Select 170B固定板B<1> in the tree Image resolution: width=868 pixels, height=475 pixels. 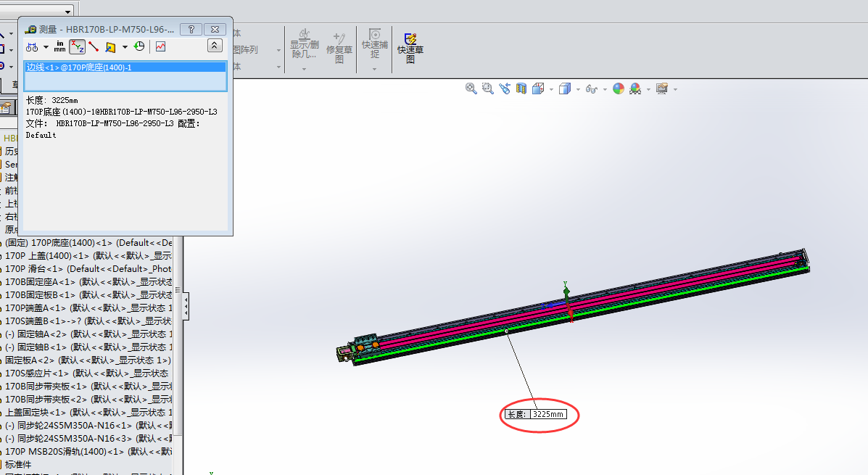point(88,294)
